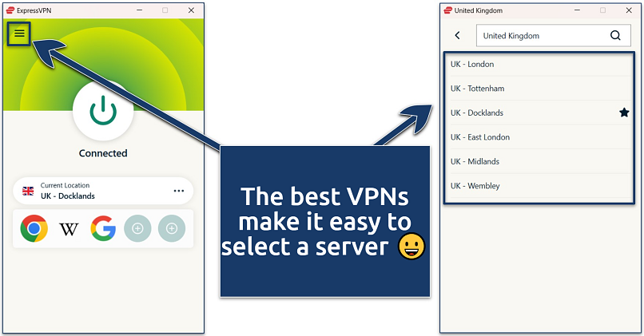The width and height of the screenshot is (644, 336).
Task: Click the ExpressVPN logo in title bar
Action: coord(10,10)
